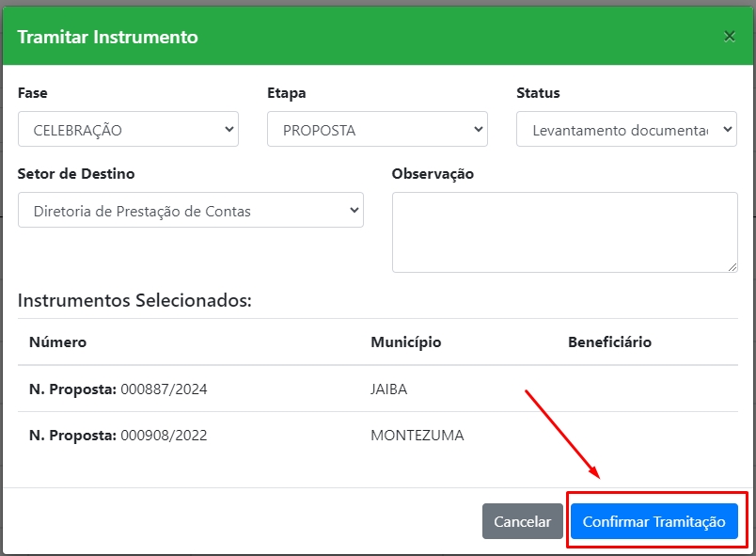Click the Observação textarea resize handle
This screenshot has height=556, width=756.
[732, 267]
